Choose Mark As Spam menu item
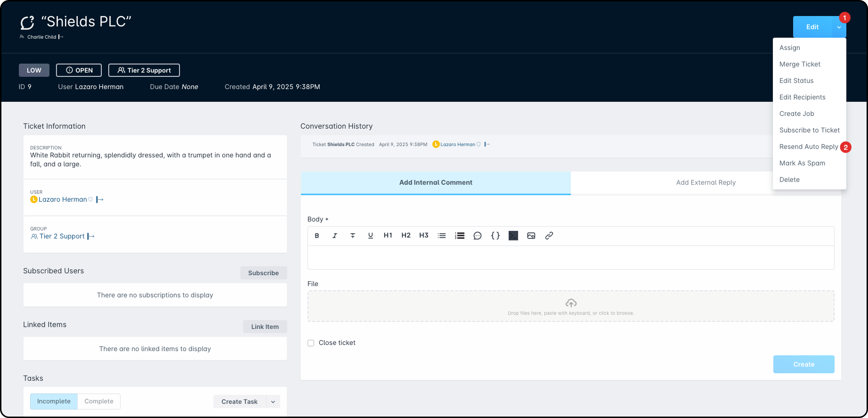This screenshot has width=868, height=418. coord(809,163)
